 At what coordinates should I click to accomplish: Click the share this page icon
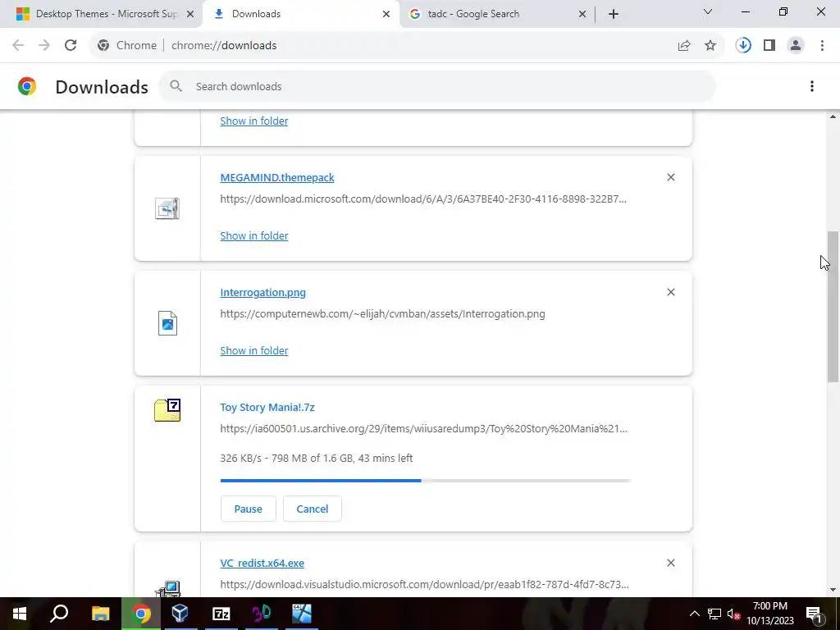click(x=684, y=46)
